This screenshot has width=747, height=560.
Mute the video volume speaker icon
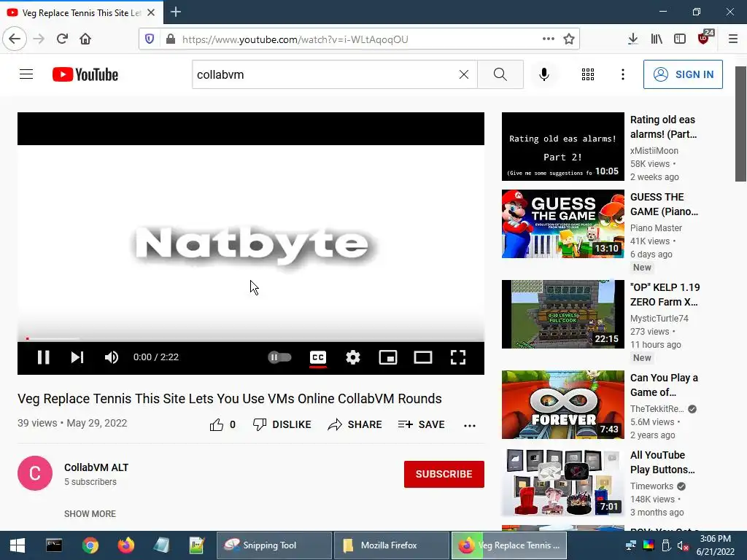click(112, 357)
